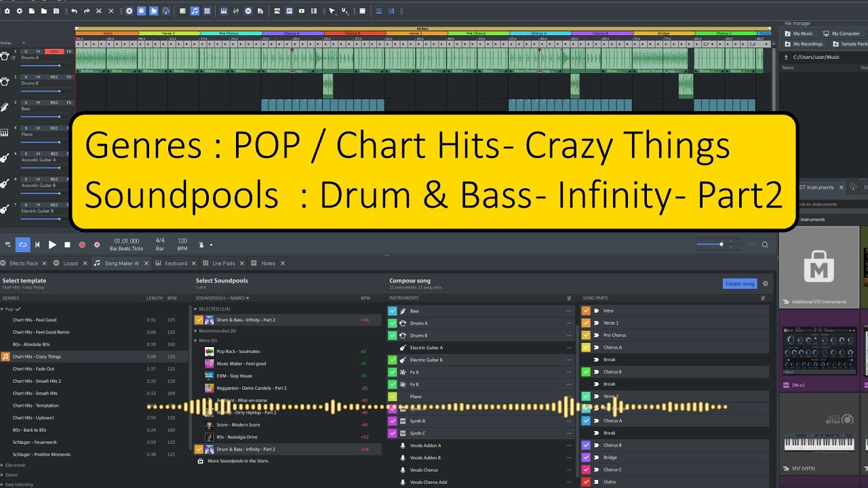Viewport: 868px width, 488px height.
Task: Click the Bass track guitar icon
Action: 5,107
